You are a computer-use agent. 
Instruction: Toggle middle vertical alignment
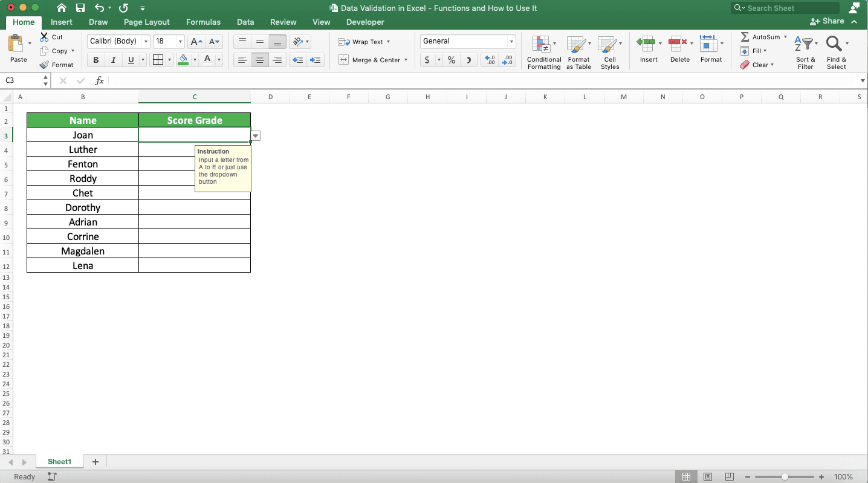point(260,42)
